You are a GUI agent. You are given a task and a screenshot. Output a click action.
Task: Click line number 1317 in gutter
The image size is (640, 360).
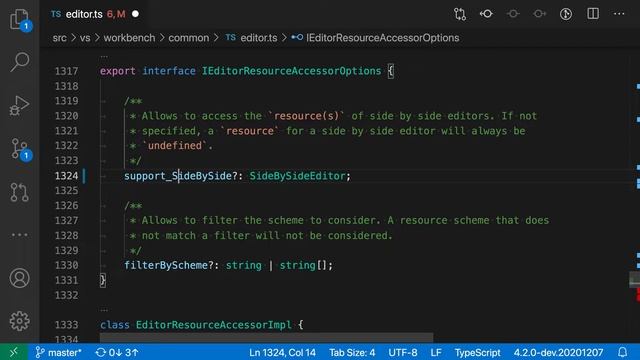point(66,71)
